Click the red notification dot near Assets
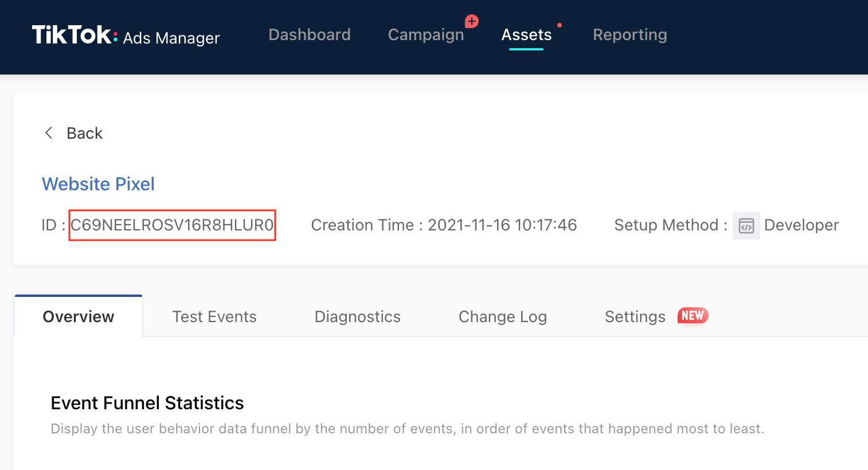 560,25
